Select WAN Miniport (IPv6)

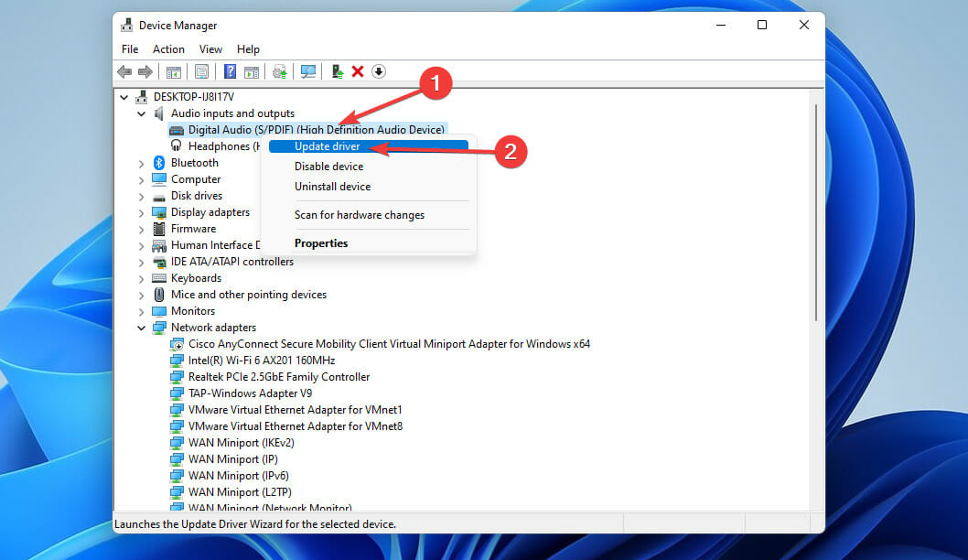coord(238,476)
